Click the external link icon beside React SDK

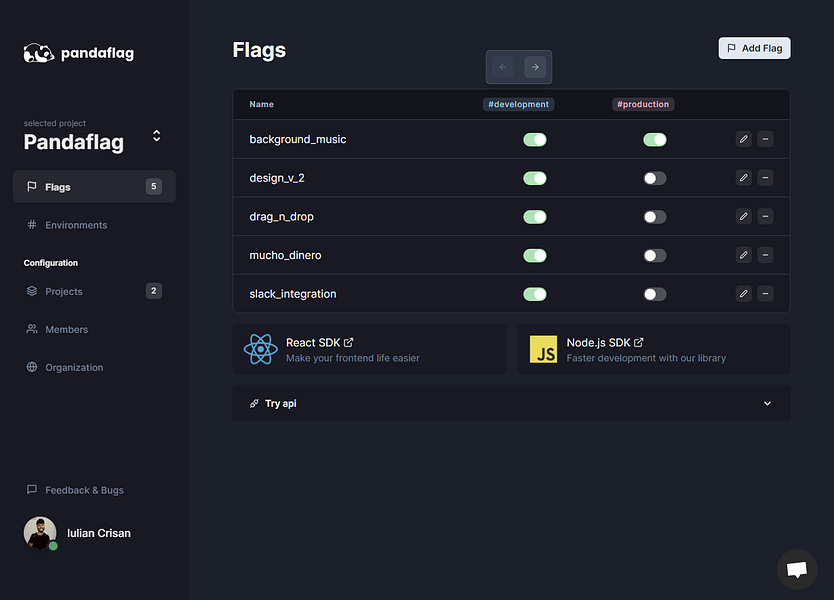click(x=348, y=343)
